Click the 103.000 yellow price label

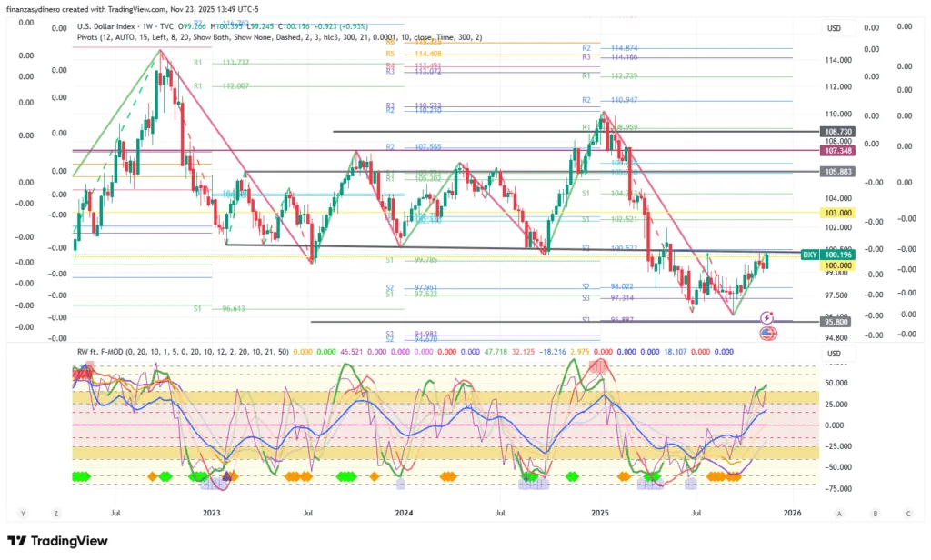point(840,212)
